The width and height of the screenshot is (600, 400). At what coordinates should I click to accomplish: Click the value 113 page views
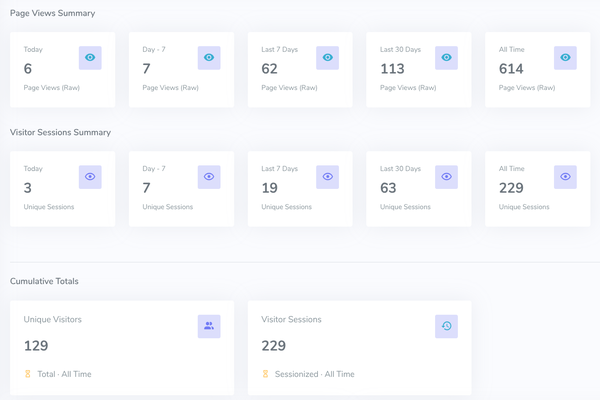click(392, 69)
